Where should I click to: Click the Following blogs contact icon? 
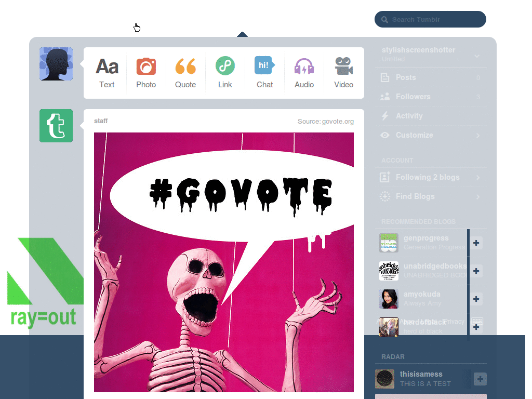(385, 177)
